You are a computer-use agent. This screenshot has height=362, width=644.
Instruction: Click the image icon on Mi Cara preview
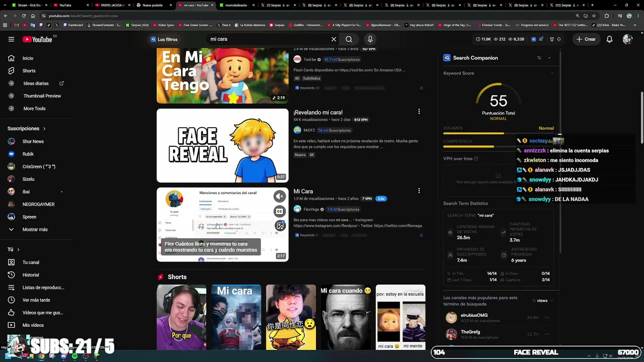[280, 226]
